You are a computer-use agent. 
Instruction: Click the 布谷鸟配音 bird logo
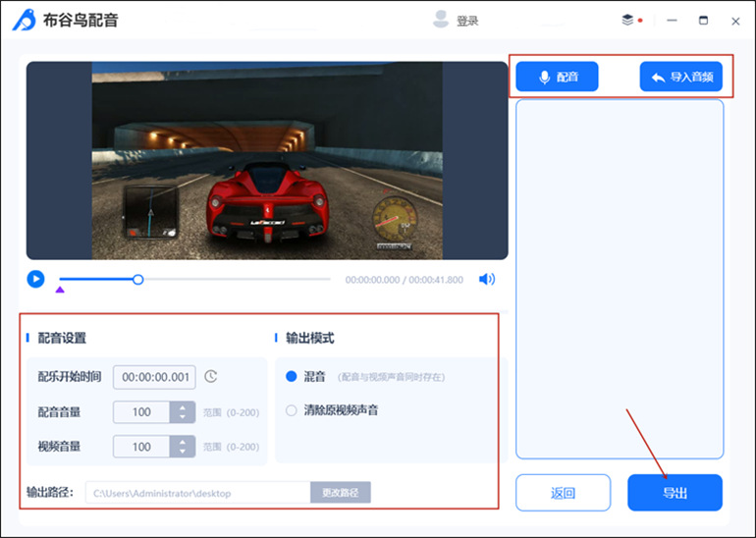point(25,20)
